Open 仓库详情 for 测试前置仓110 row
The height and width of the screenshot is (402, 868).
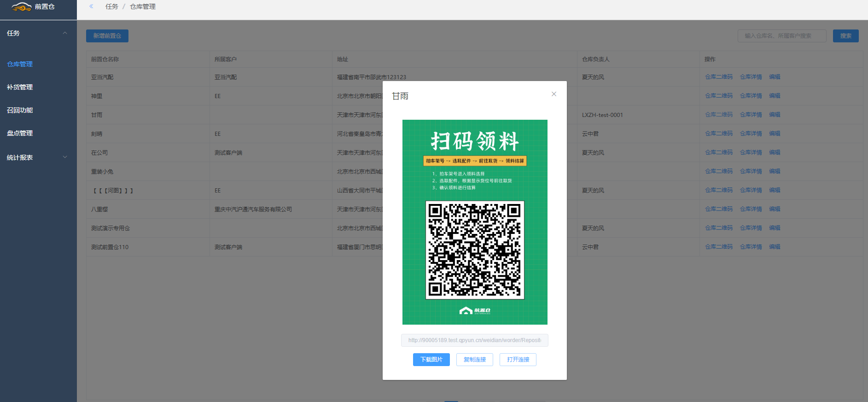click(x=751, y=247)
